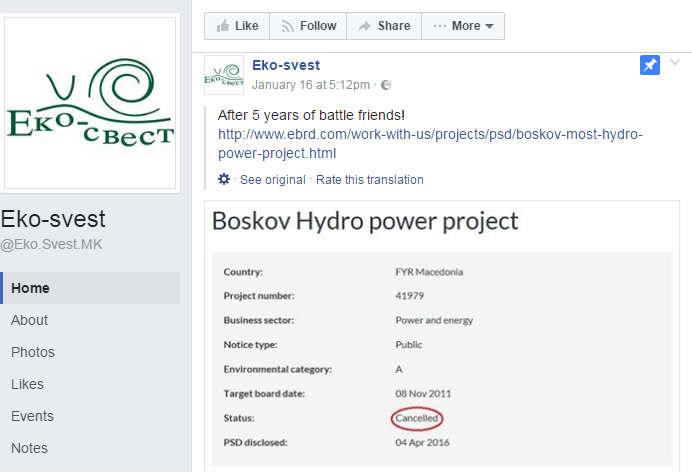Image resolution: width=692 pixels, height=472 pixels.
Task: Open the Eko-svest post author link
Action: coord(286,65)
